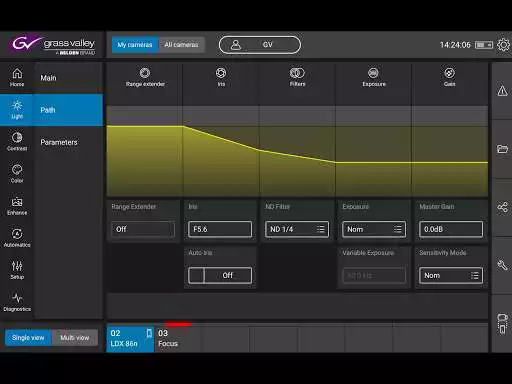Open the Parameters menu item
Viewport: 512px width, 384px height.
[x=68, y=142]
